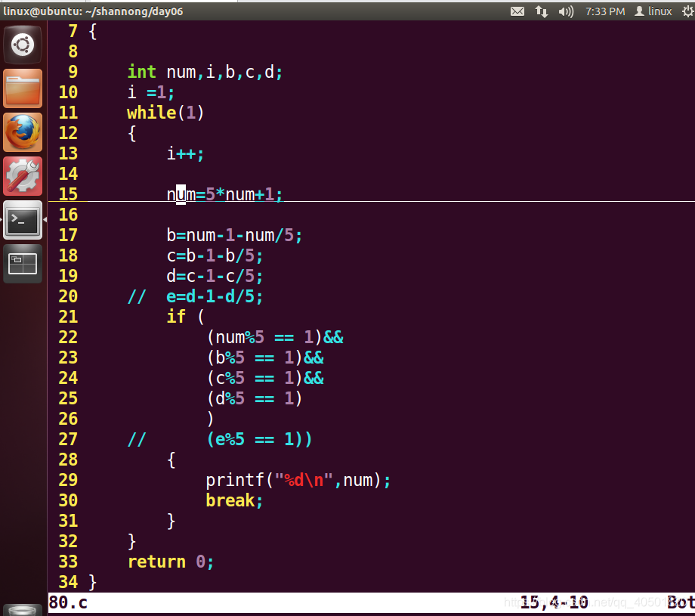Click the 'int' keyword on line 9

(x=142, y=72)
